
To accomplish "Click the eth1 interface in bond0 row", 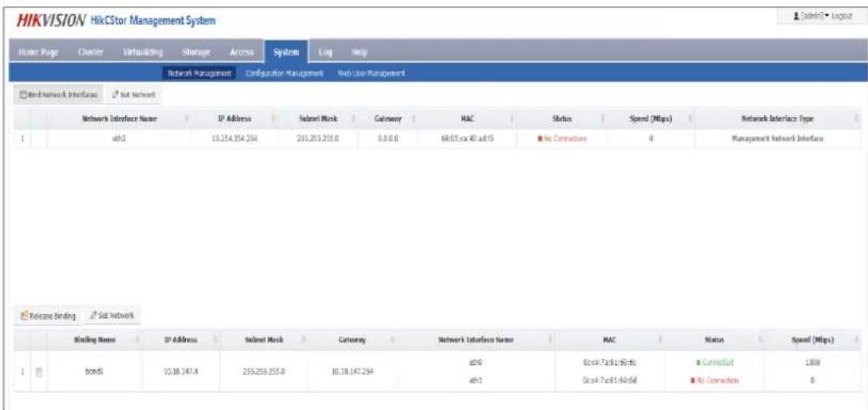I will [474, 382].
